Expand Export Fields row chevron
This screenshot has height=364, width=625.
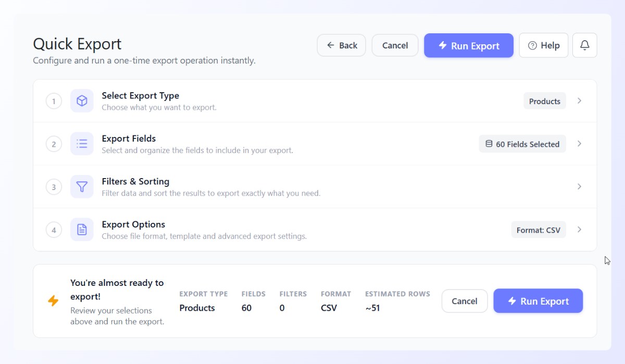(x=579, y=144)
